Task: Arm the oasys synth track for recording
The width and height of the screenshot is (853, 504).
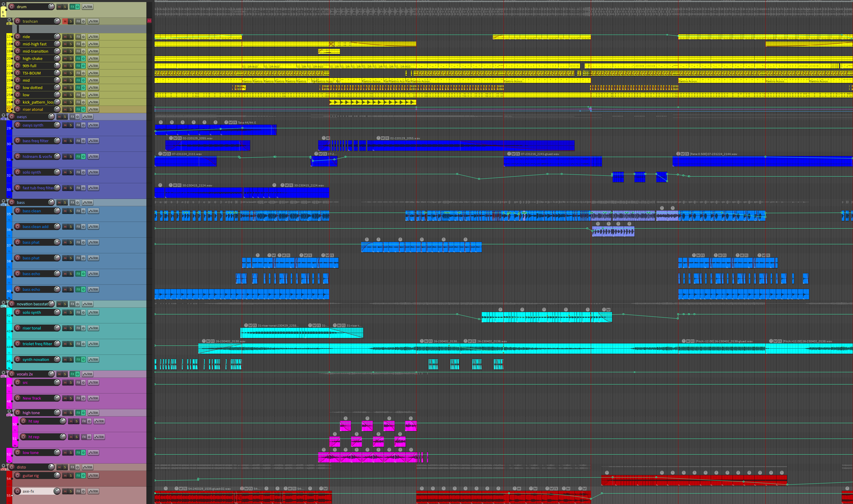Action: pos(17,125)
